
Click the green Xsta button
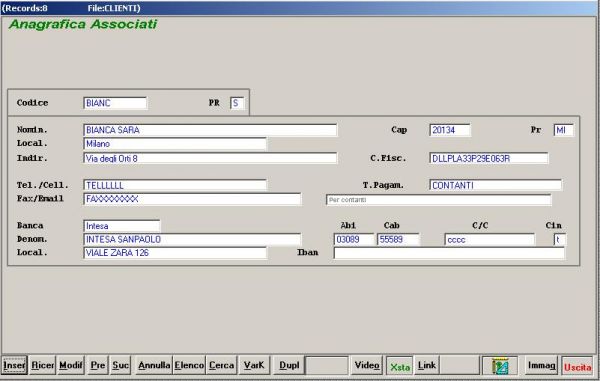pos(400,366)
